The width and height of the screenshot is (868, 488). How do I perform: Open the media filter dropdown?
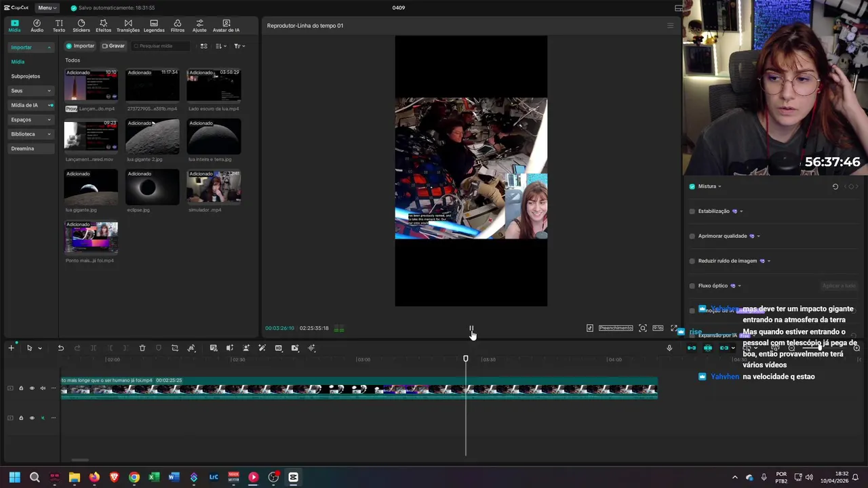239,46
